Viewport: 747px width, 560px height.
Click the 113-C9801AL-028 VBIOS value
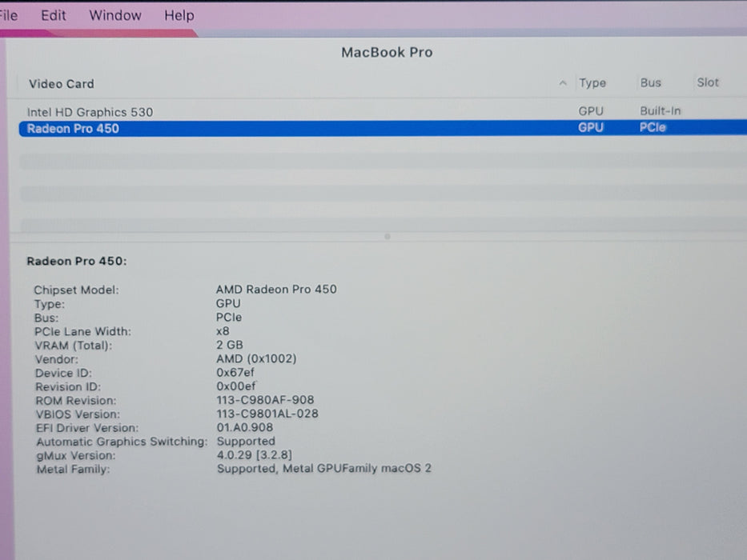267,414
